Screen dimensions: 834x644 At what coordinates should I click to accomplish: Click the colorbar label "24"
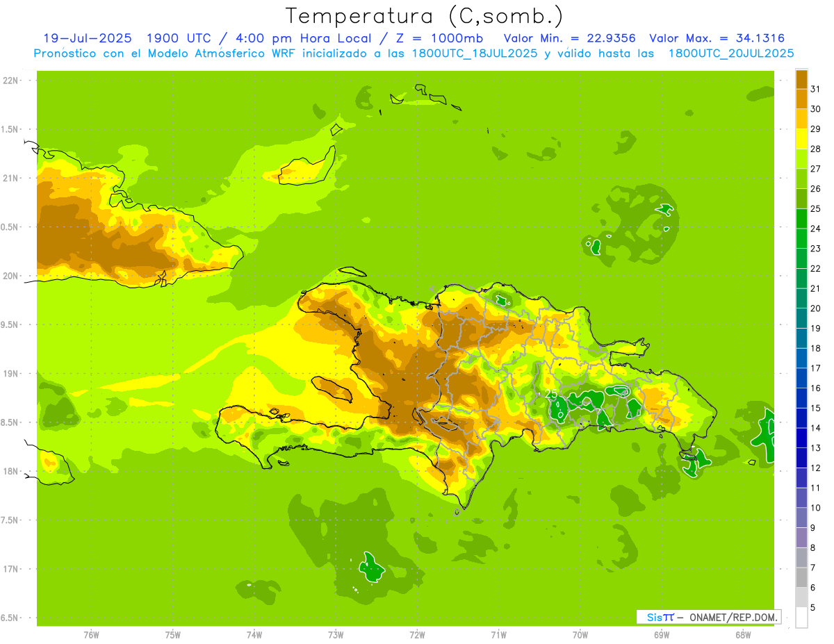(x=815, y=229)
